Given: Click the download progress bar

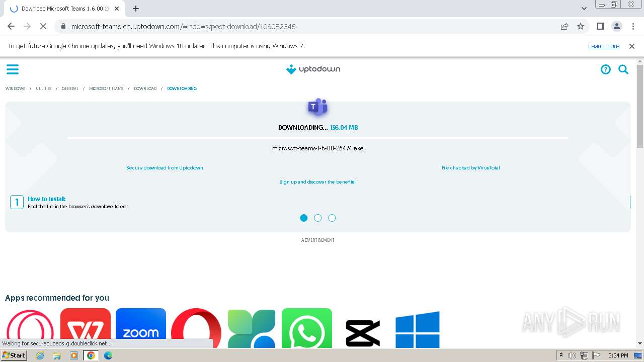Looking at the screenshot, I should [318, 138].
